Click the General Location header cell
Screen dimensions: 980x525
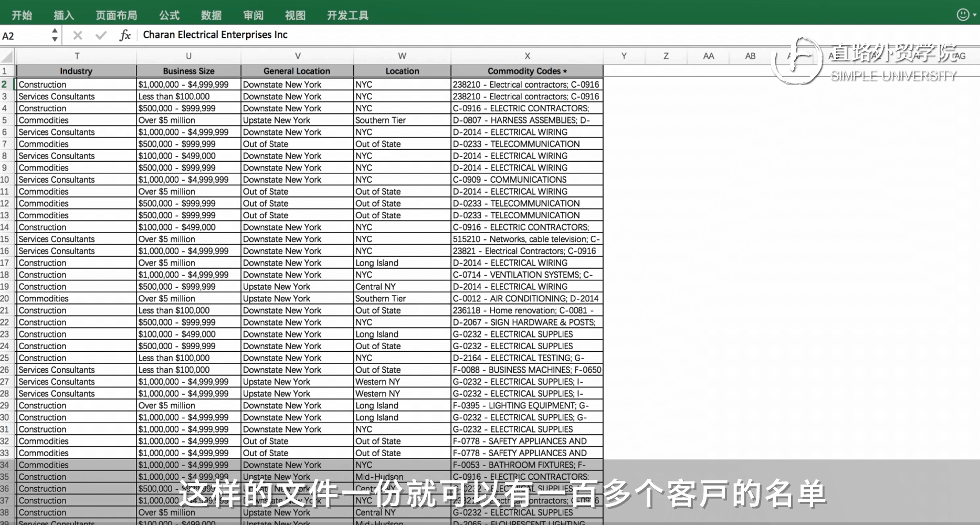pos(297,71)
